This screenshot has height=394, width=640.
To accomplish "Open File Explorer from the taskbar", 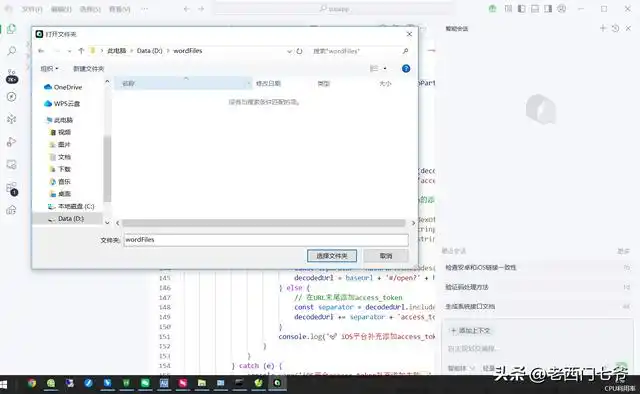I will (202, 383).
